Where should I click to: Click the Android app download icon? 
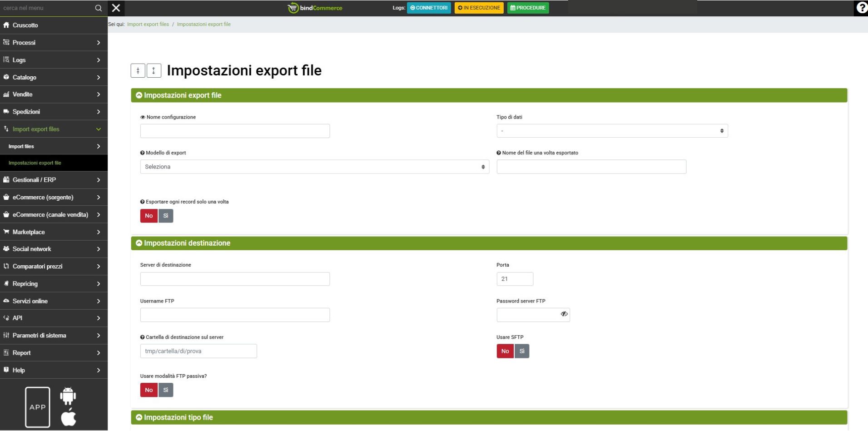point(68,396)
